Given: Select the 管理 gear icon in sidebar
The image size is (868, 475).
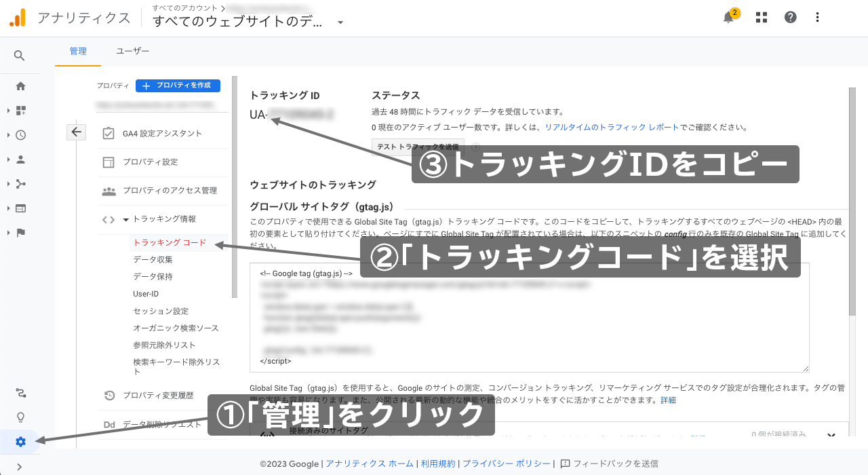Looking at the screenshot, I should 20,442.
